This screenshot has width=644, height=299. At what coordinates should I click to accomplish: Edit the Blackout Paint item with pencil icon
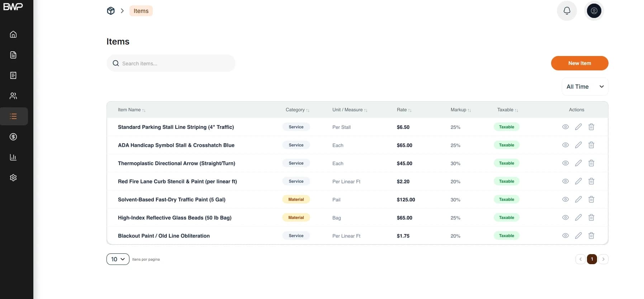point(578,236)
